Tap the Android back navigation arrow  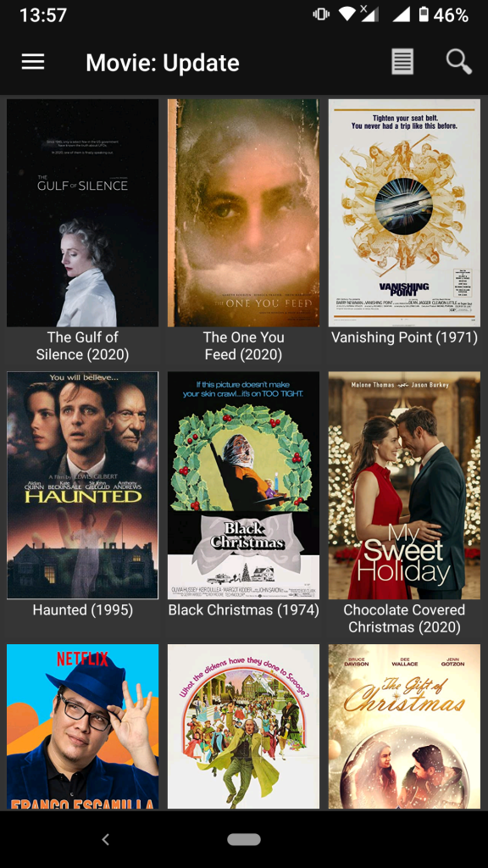tap(105, 840)
